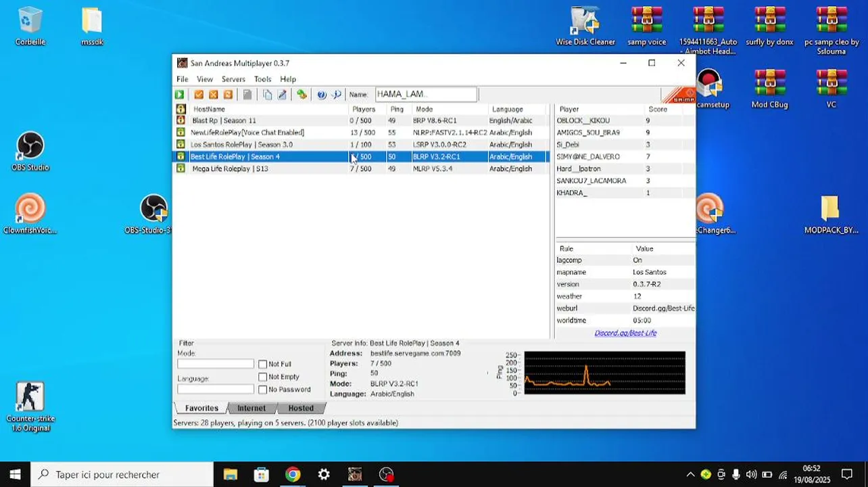Click the lock icon column header

point(180,109)
